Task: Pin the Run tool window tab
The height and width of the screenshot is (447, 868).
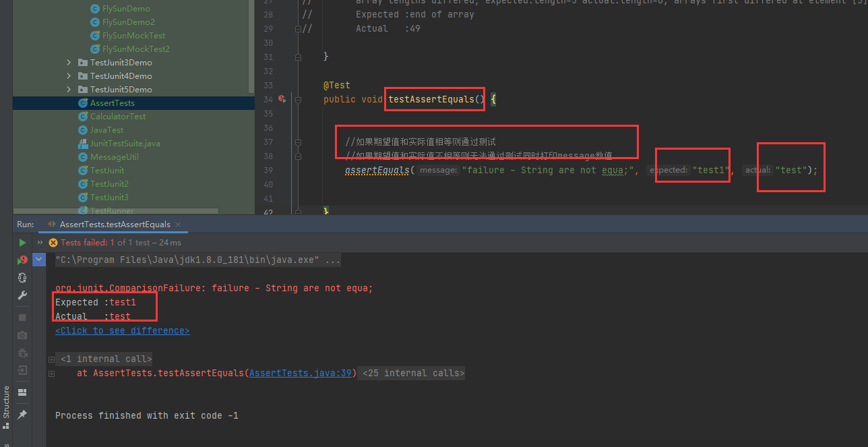Action: pos(22,413)
